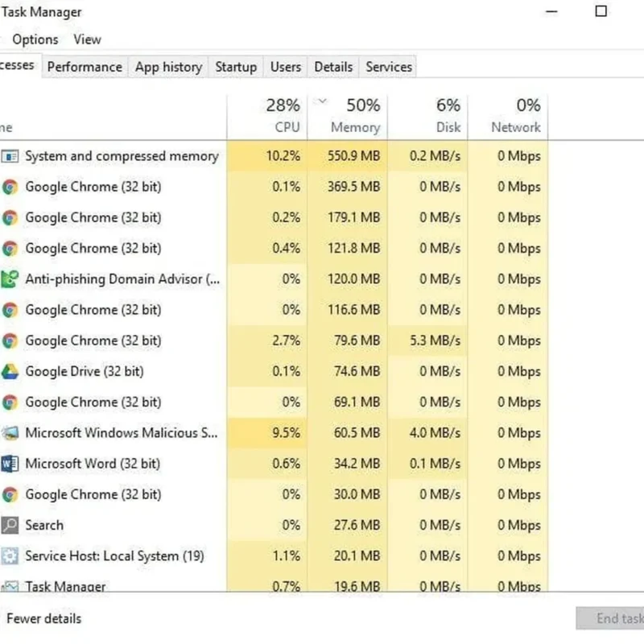Sort by the Network column header
644x644 pixels.
pos(508,117)
